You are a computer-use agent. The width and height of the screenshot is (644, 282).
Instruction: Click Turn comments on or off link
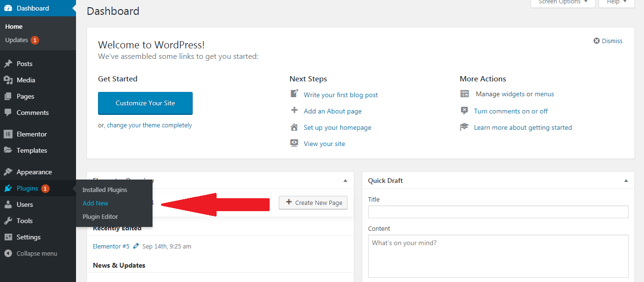511,111
